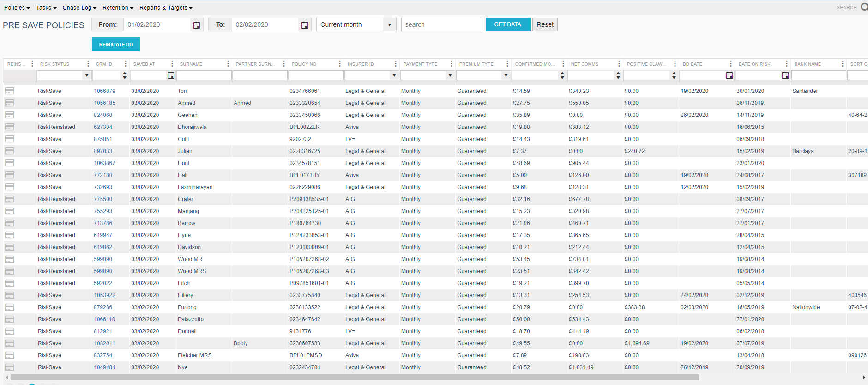
Task: Open the Reports & Targets menu
Action: tap(165, 8)
